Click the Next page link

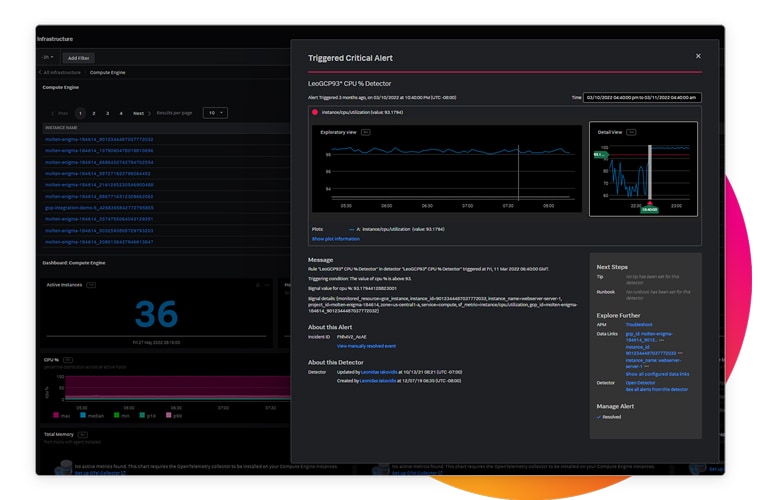(142, 113)
